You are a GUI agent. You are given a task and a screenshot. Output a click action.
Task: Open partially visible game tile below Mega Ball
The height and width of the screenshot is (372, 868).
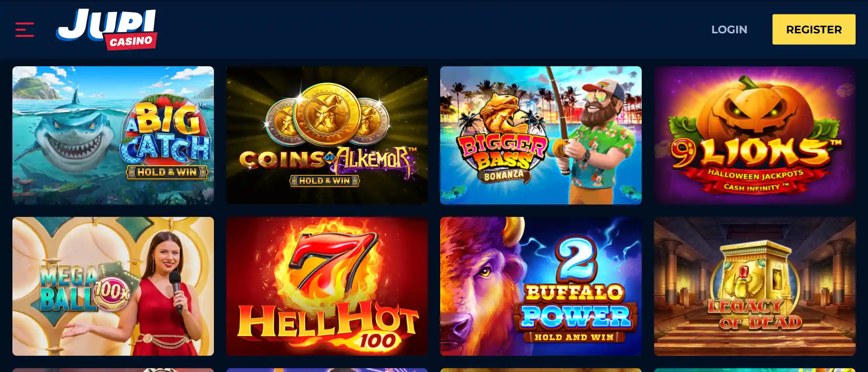tap(113, 370)
